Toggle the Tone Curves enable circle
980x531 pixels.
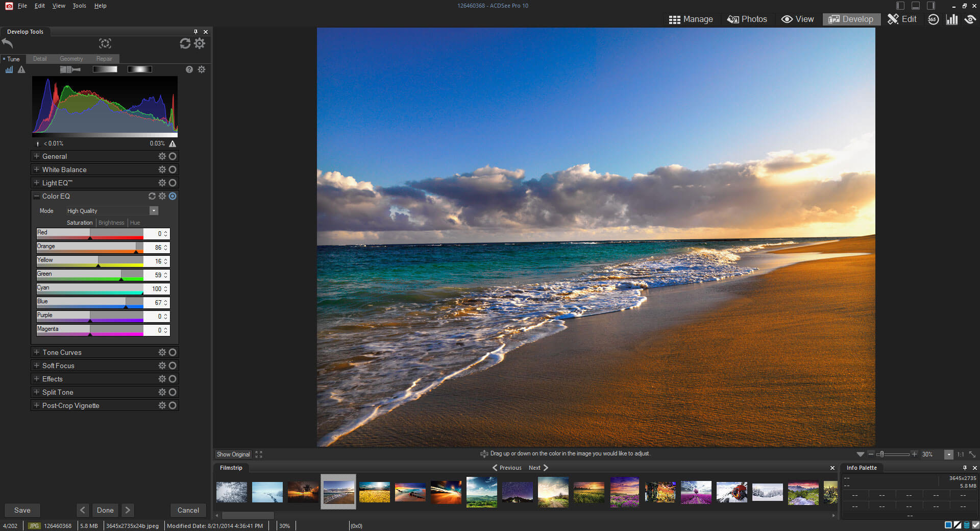click(x=172, y=352)
